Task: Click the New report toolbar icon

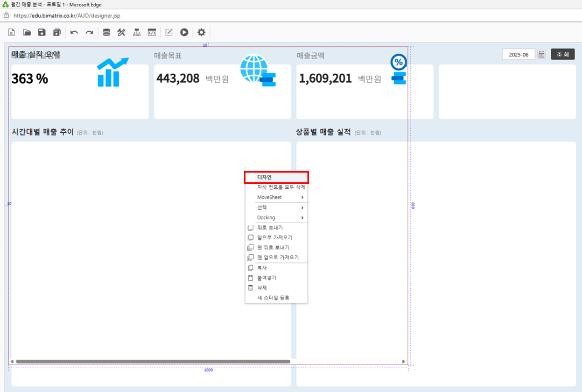Action: point(11,32)
